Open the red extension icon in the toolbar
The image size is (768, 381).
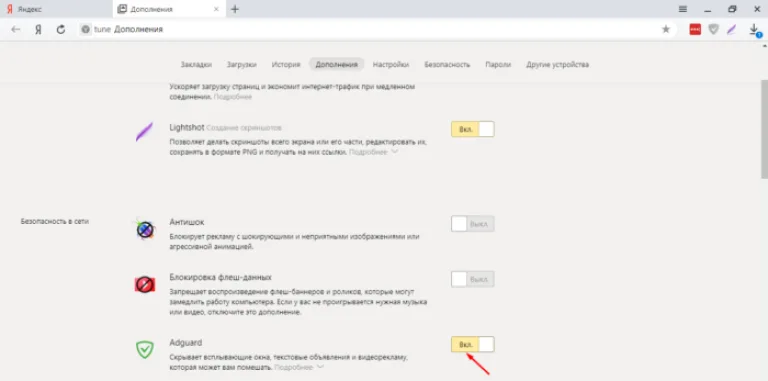click(x=695, y=29)
